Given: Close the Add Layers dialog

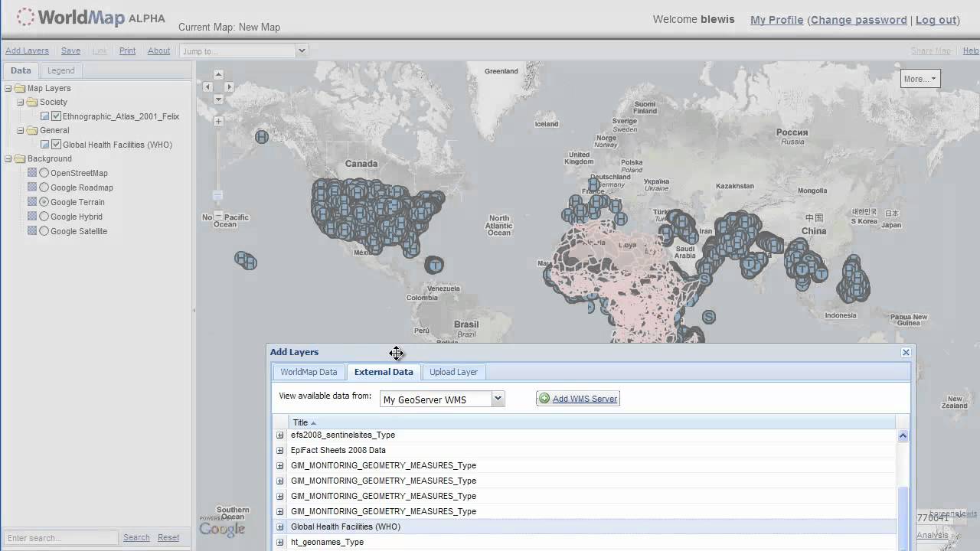Looking at the screenshot, I should [906, 352].
